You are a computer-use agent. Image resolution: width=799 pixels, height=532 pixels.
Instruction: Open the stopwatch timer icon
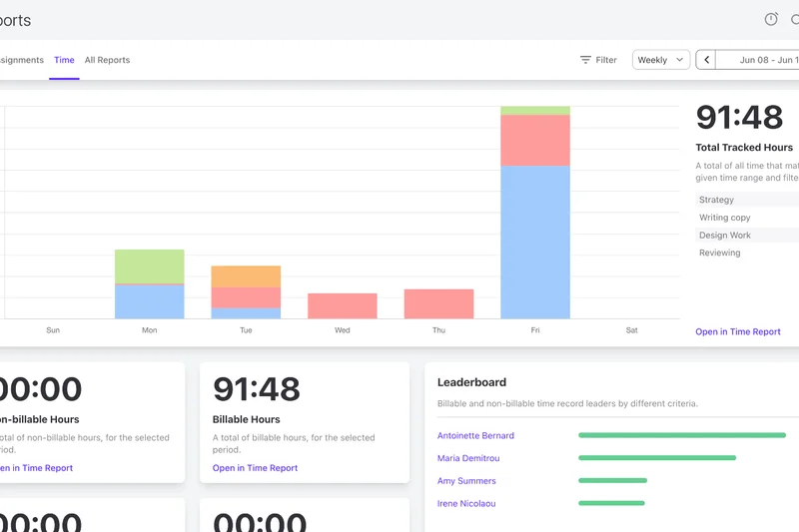(x=771, y=20)
